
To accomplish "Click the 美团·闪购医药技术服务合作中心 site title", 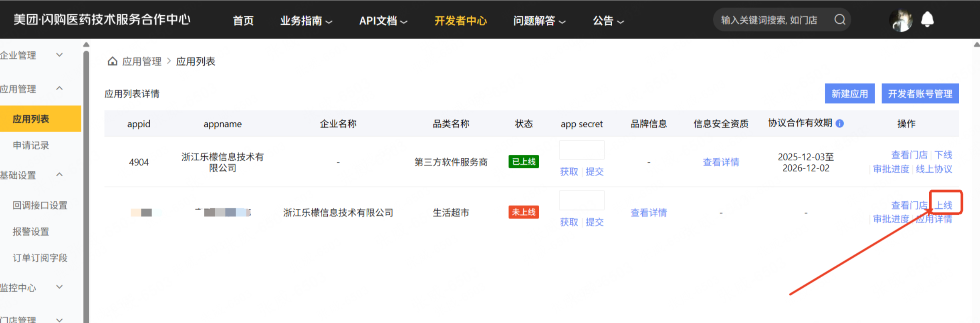I will click(x=102, y=19).
